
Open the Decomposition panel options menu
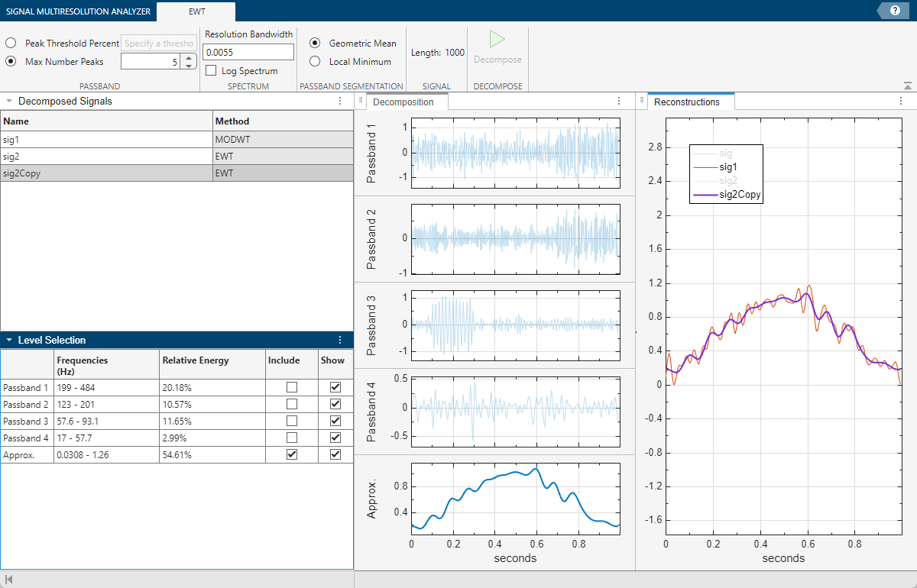coord(619,100)
